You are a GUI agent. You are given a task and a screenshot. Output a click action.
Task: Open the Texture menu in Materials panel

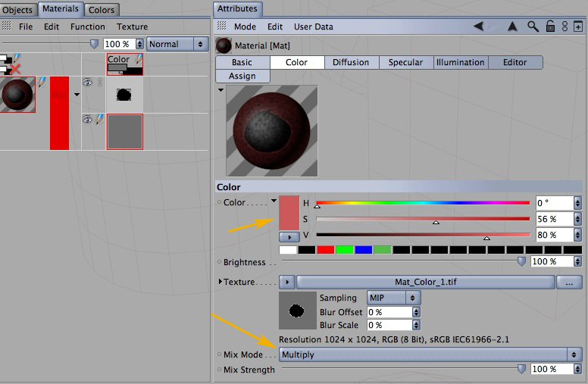tap(132, 27)
